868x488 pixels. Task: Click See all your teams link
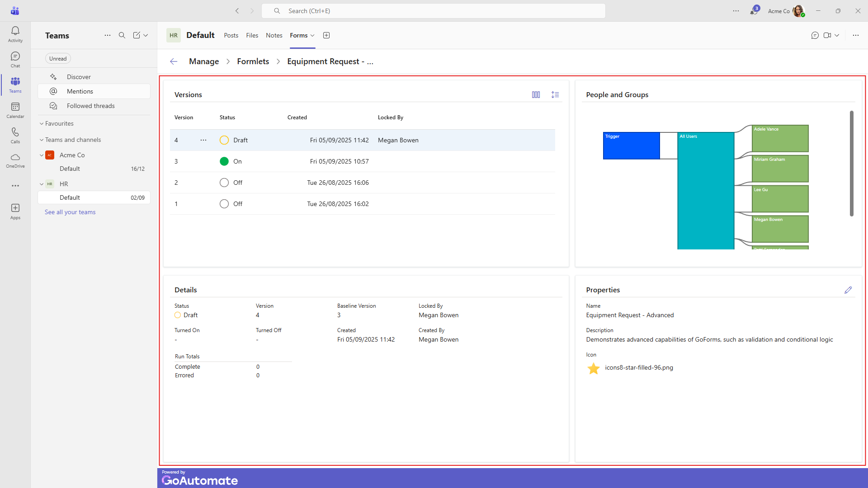pos(70,212)
